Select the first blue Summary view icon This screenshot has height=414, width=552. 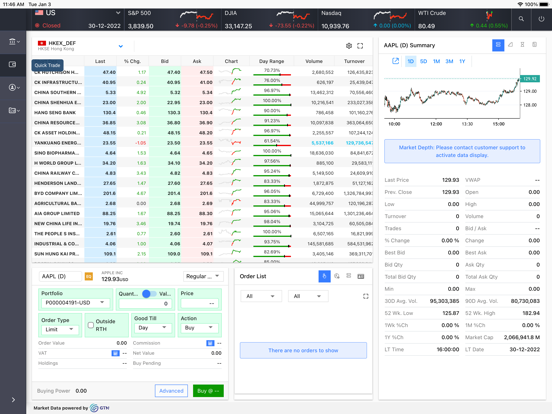pyautogui.click(x=498, y=45)
